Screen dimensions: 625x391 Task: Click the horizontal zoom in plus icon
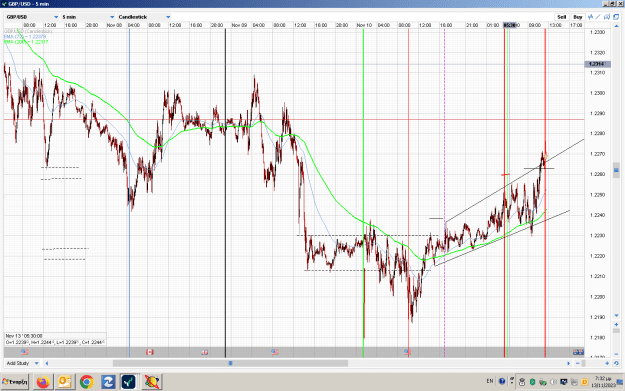point(607,363)
